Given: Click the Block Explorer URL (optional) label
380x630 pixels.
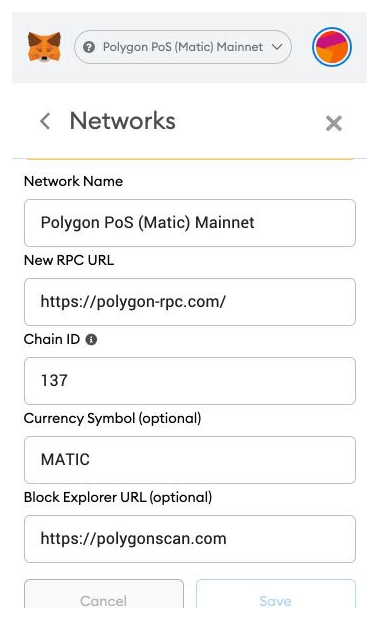Looking at the screenshot, I should (118, 497).
